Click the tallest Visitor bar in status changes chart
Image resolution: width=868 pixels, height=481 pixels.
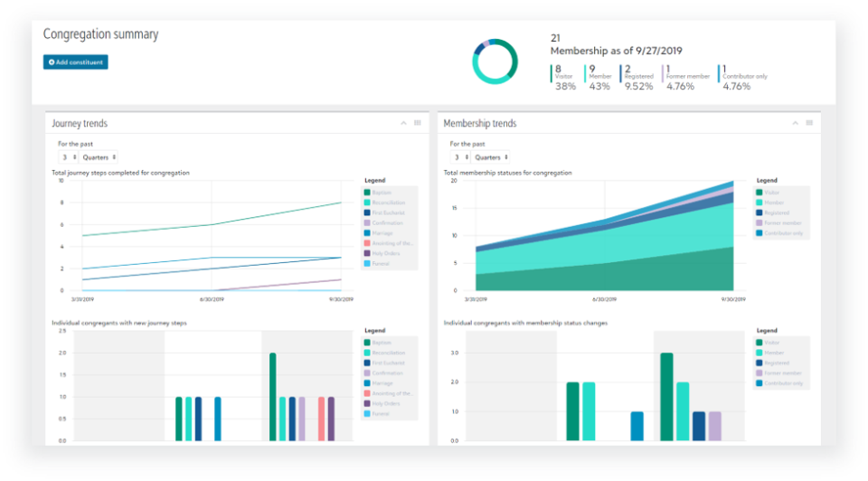[x=667, y=397]
